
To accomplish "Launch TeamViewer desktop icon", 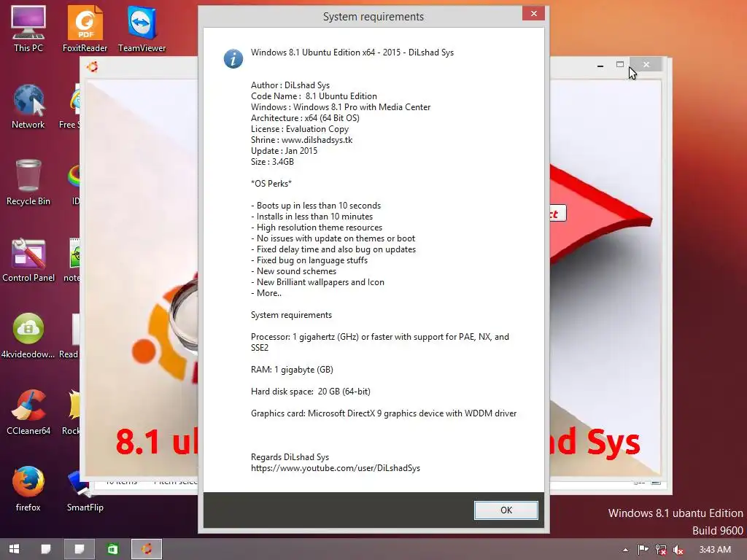I will pos(142,29).
